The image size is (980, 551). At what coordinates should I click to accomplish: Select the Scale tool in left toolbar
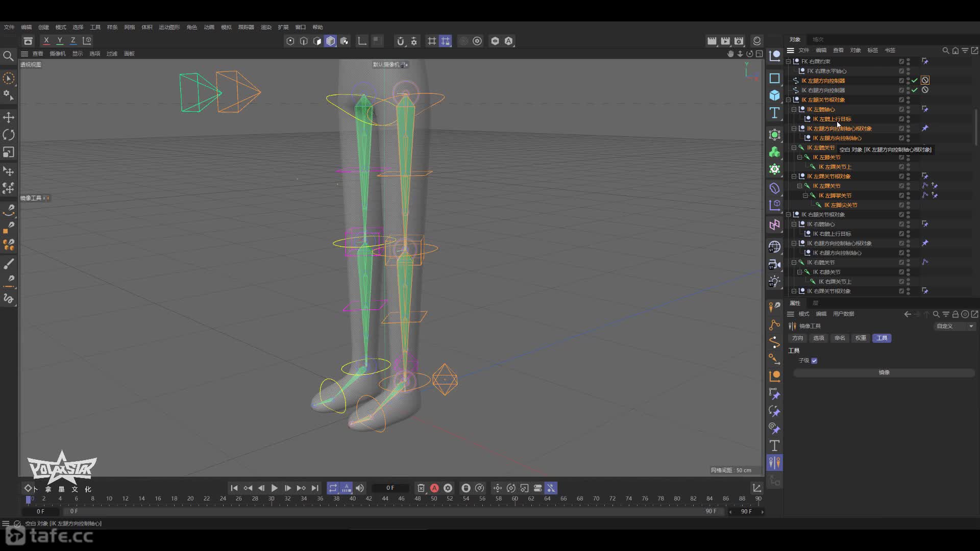tap(9, 152)
